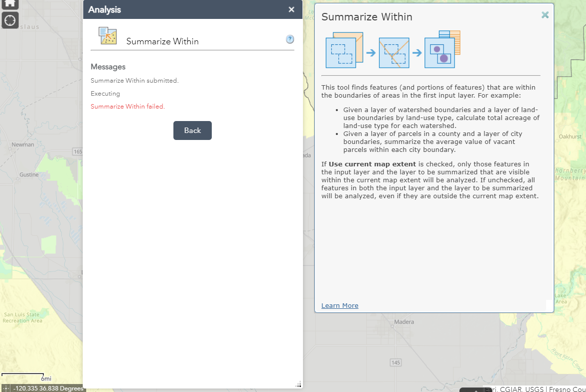Click the coordinates readout -120.335 36.838 Degrees
Viewport: 586px width, 392px height.
coord(49,388)
